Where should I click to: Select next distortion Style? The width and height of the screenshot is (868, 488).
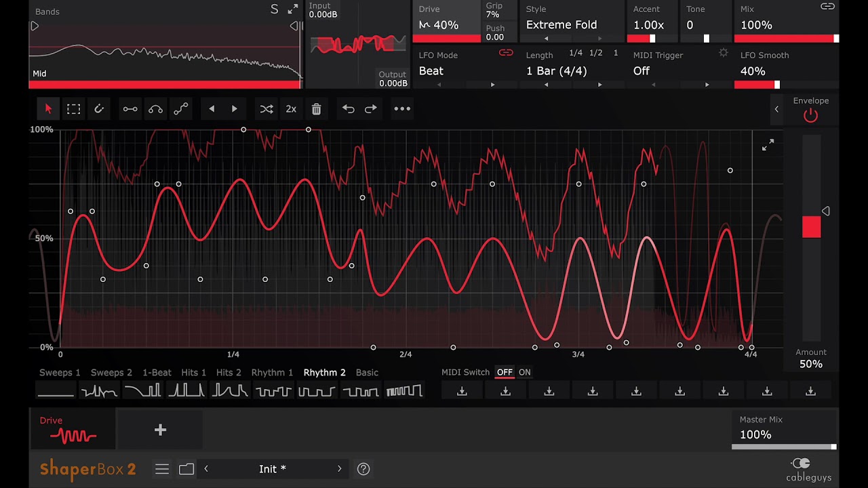click(599, 39)
